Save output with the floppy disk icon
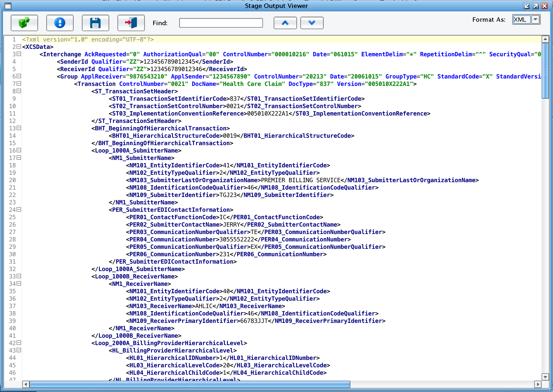This screenshot has height=392, width=553. pos(95,23)
